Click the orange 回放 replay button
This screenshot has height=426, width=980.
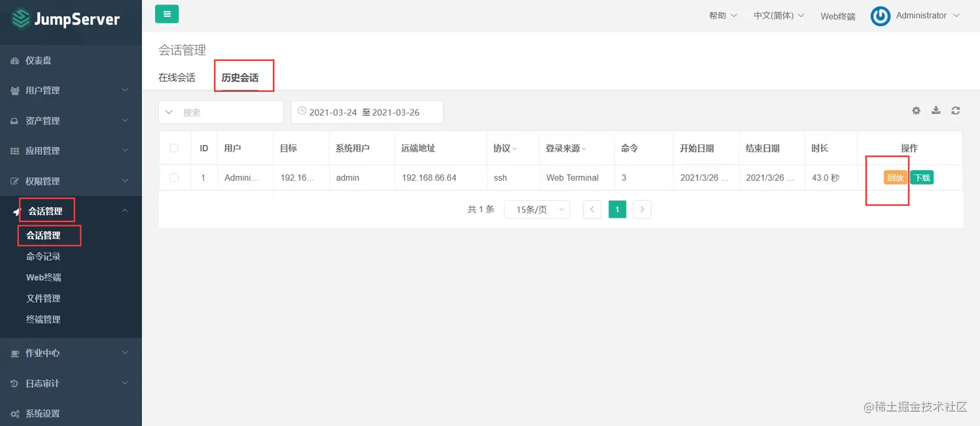[x=895, y=177]
